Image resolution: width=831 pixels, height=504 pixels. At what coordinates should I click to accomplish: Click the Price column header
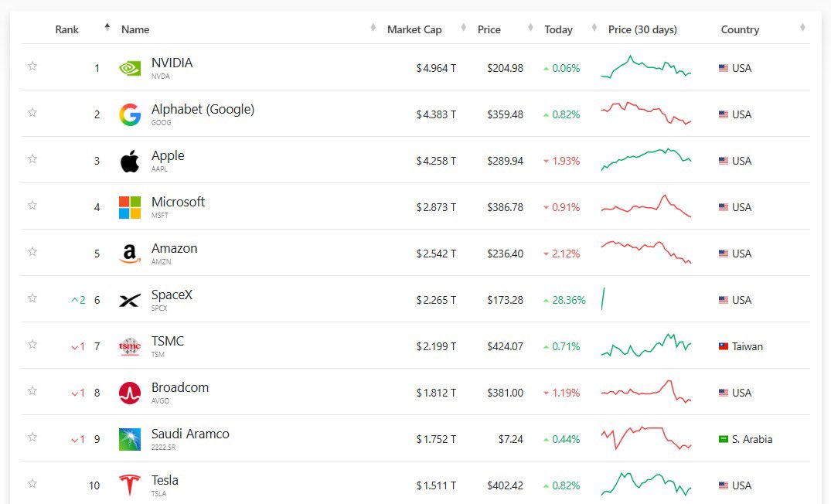click(x=489, y=29)
